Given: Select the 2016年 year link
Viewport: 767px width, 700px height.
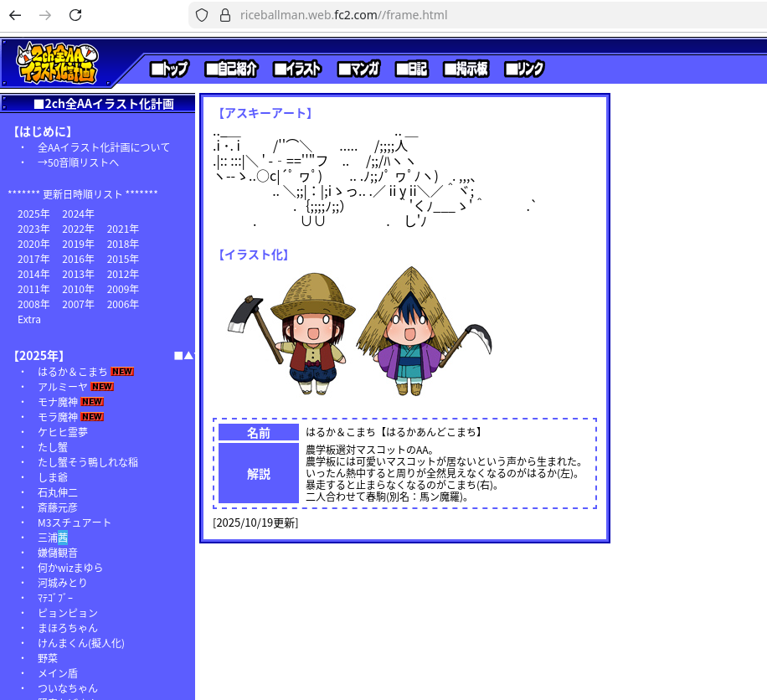Looking at the screenshot, I should (x=78, y=260).
